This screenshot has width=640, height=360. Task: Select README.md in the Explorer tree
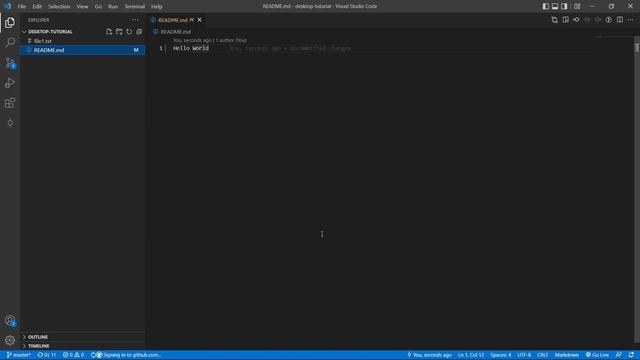[x=82, y=50]
